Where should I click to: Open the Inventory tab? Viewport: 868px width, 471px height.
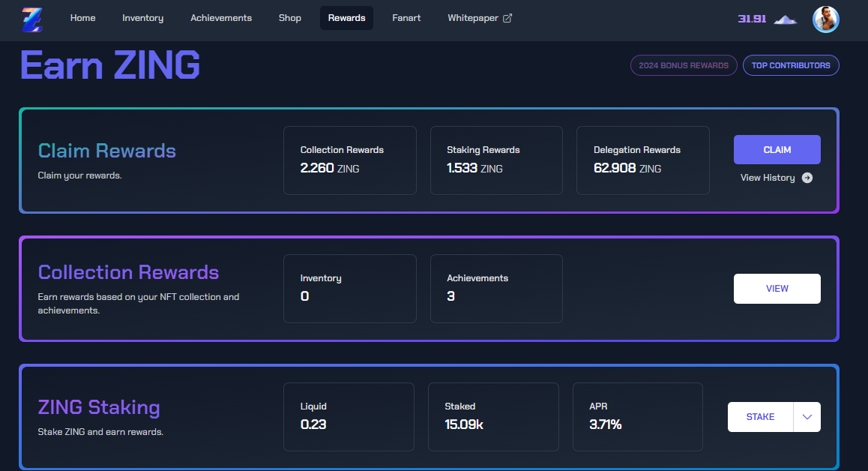pyautogui.click(x=143, y=18)
